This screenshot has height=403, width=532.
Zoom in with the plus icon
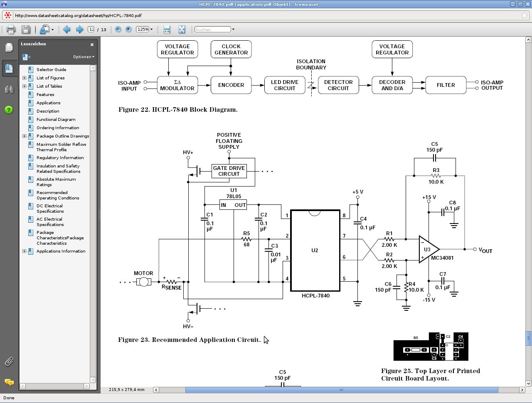(128, 29)
